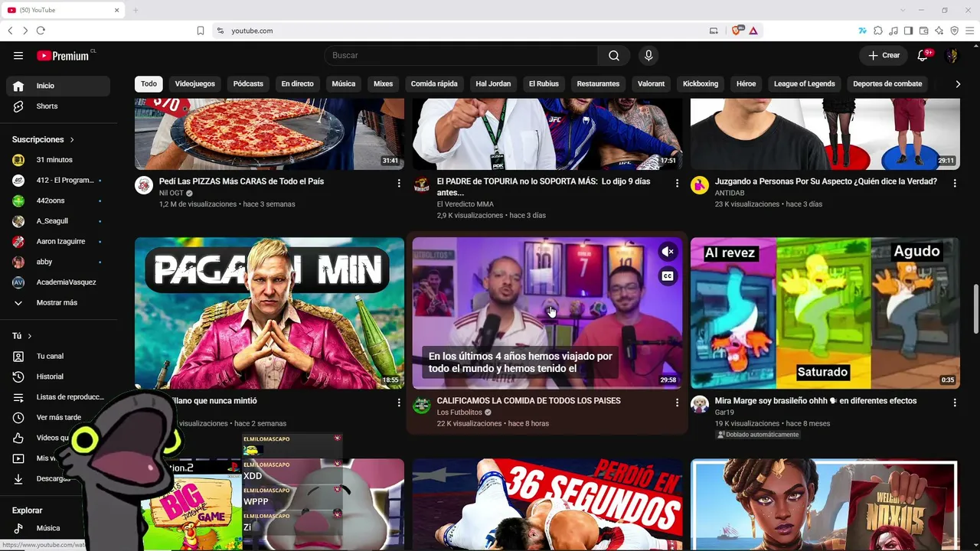Click the Brave Shields lion icon
Screen dimensions: 980x551
point(737,31)
